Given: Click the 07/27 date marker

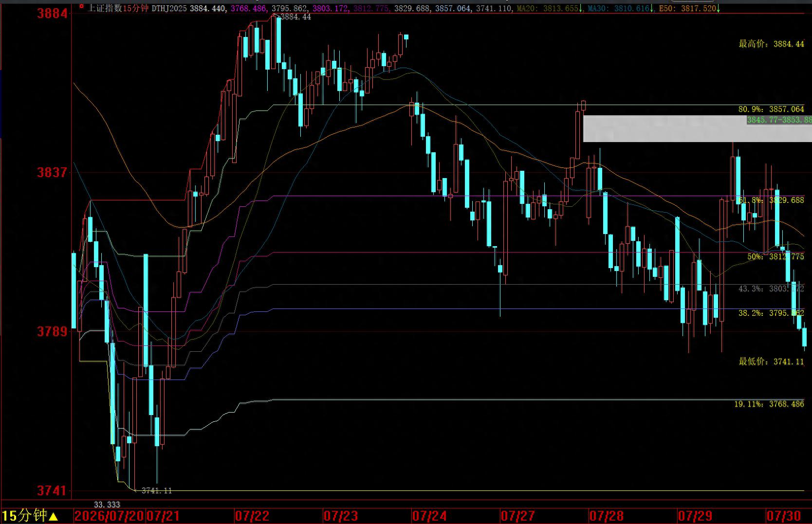Looking at the screenshot, I should point(518,516).
